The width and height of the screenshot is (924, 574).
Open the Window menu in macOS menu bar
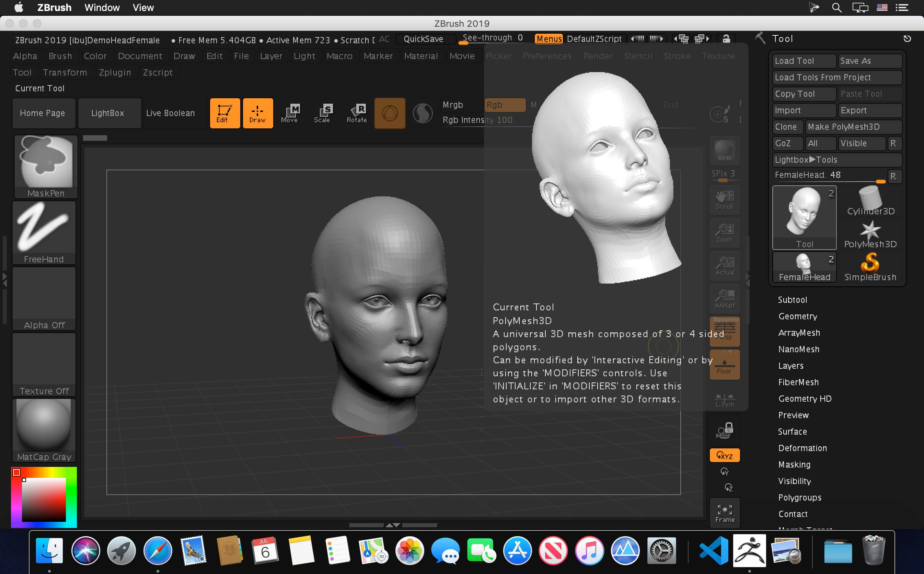click(102, 8)
